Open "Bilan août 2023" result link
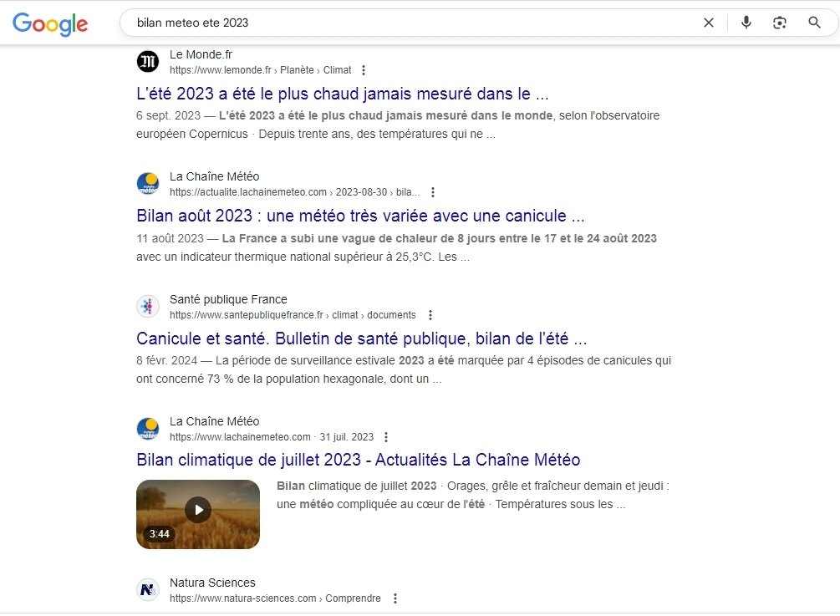Image resolution: width=840 pixels, height=616 pixels. [x=360, y=216]
